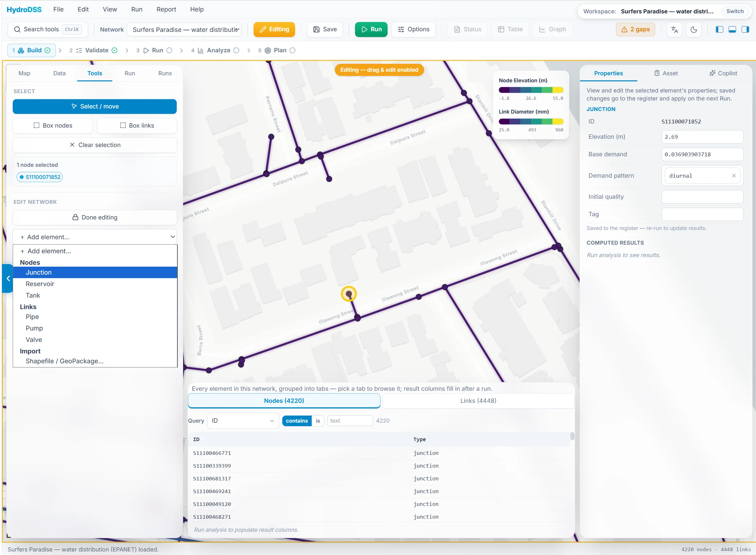Switch to the Data tab
This screenshot has height=555, width=756.
point(59,73)
